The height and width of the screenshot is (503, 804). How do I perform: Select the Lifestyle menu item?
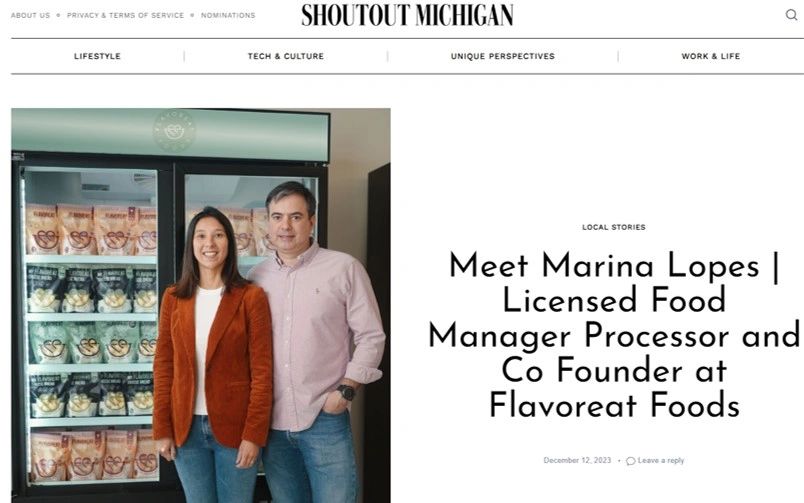point(97,56)
